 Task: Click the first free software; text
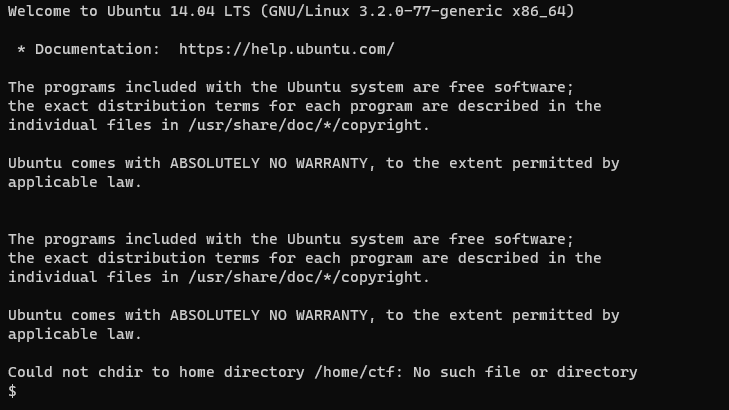click(511, 87)
